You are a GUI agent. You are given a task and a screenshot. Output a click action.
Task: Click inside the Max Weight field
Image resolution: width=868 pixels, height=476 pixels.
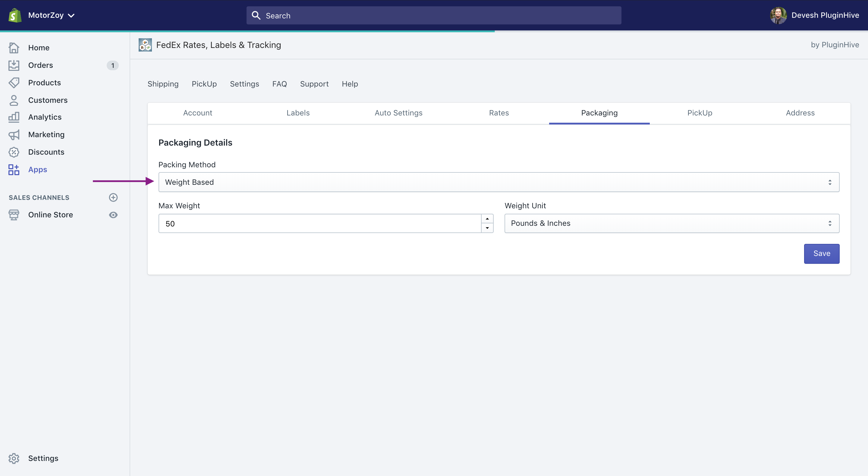click(320, 223)
